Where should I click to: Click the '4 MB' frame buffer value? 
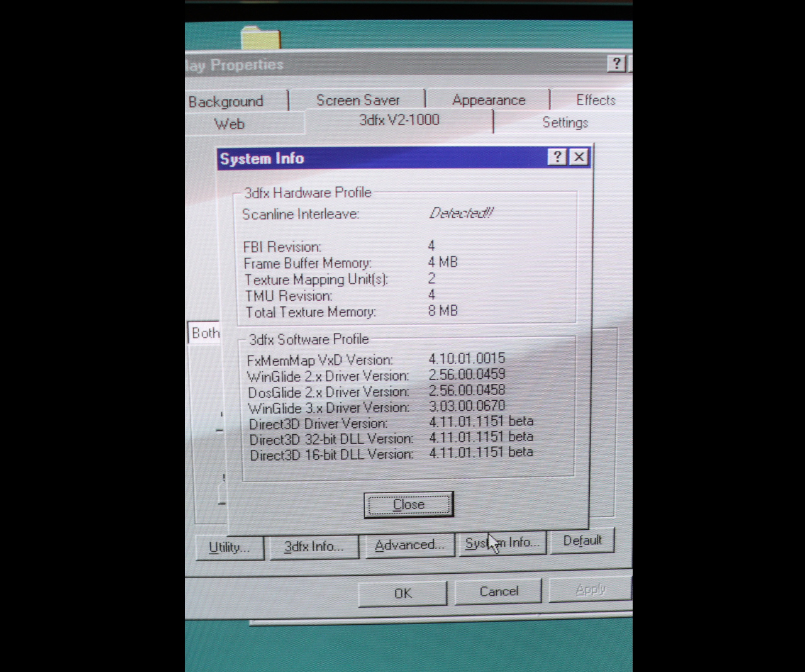click(443, 262)
